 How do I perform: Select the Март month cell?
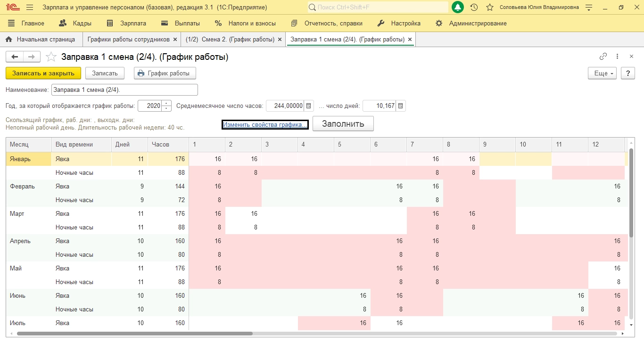pyautogui.click(x=28, y=214)
